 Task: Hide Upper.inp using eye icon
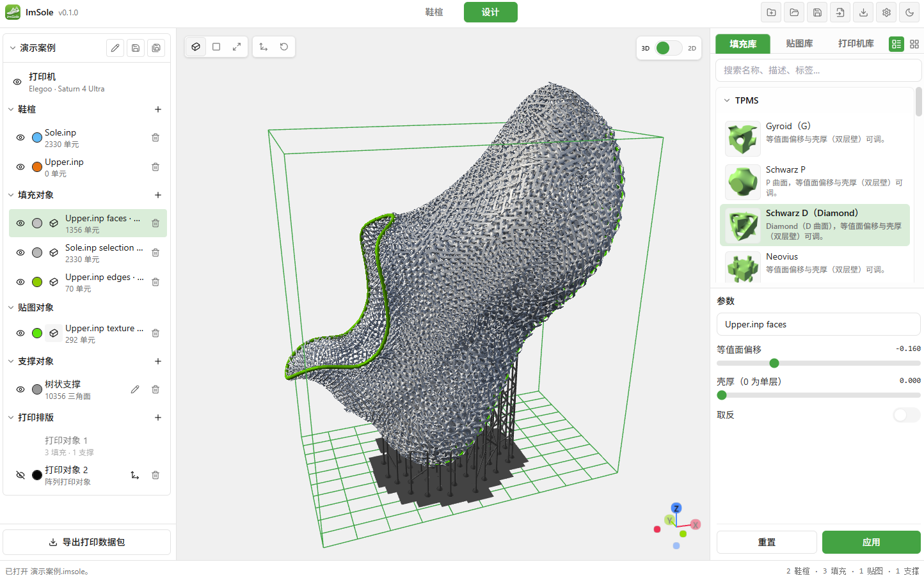20,167
